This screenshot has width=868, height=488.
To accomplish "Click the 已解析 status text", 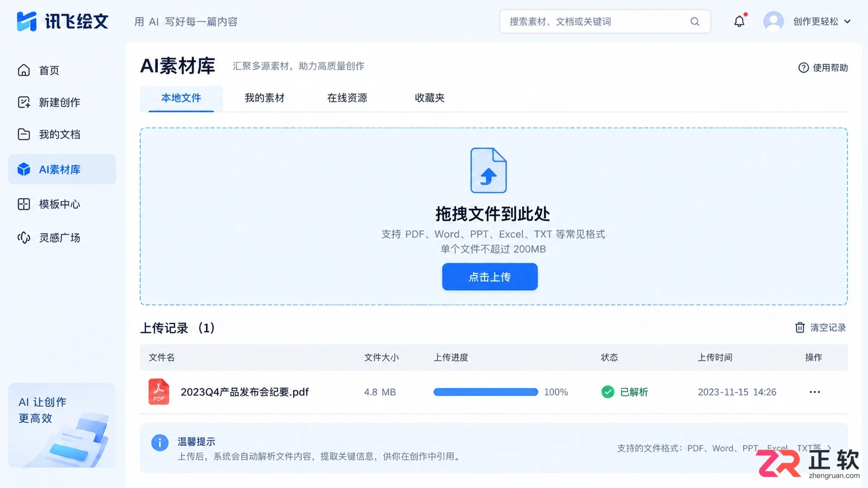I will click(634, 392).
